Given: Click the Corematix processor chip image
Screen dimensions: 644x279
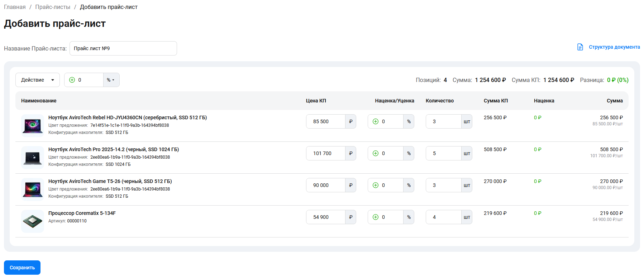Looking at the screenshot, I should click(33, 221).
